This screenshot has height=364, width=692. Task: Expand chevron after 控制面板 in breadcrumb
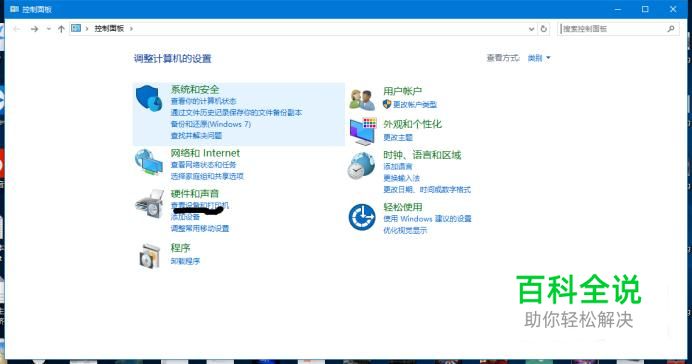click(131, 29)
